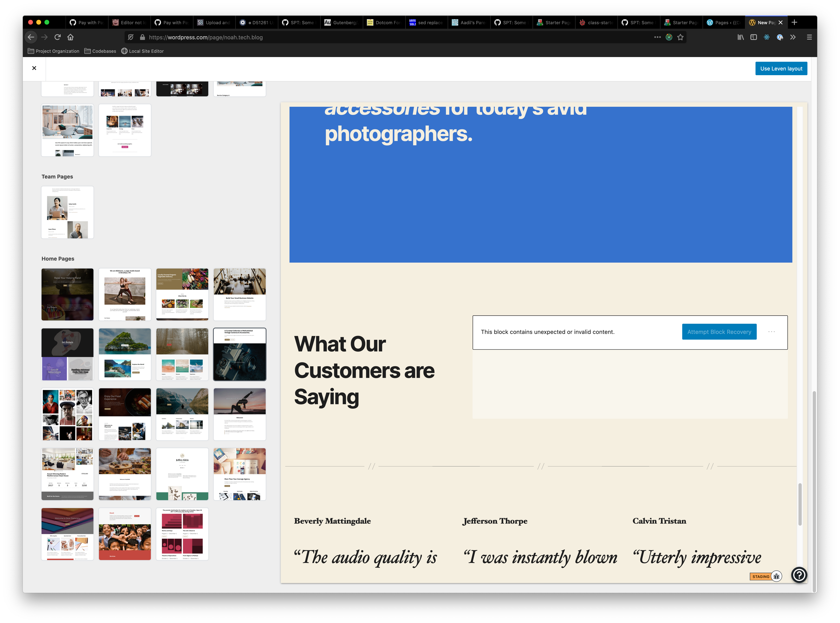Bookmark page with the star icon
The height and width of the screenshot is (623, 840).
point(680,37)
